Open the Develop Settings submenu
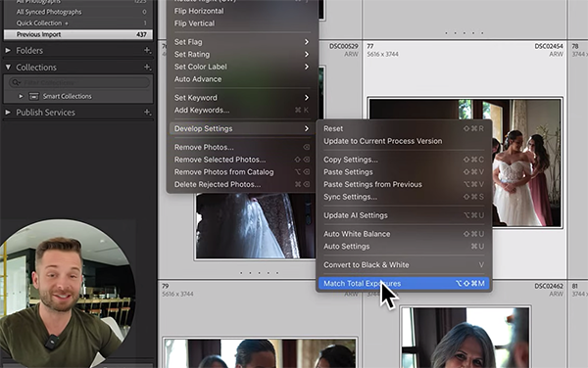 tap(241, 128)
